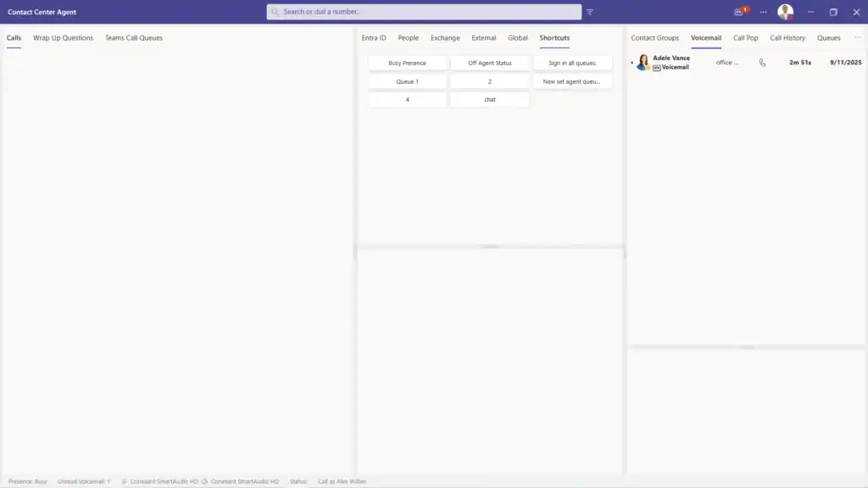Image resolution: width=868 pixels, height=488 pixels.
Task: Open the Wrap Up Questions tab
Action: [x=63, y=38]
